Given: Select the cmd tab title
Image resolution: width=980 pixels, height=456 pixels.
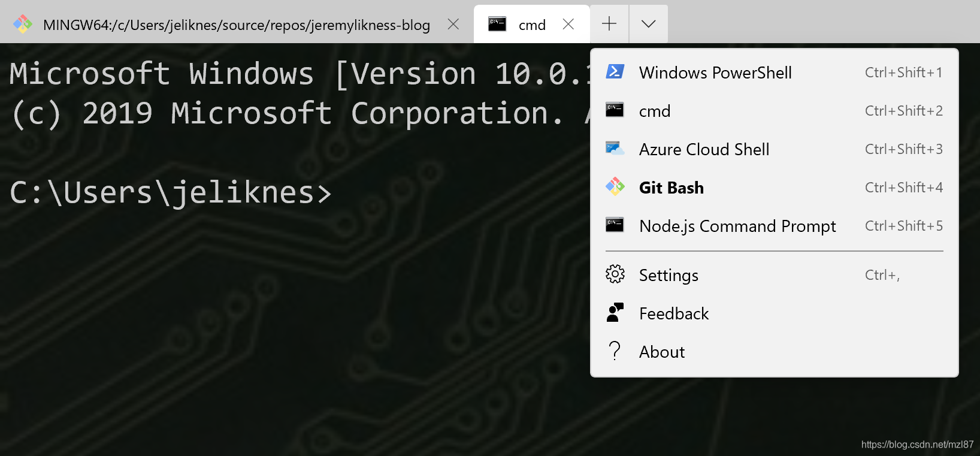Looking at the screenshot, I should coord(532,25).
